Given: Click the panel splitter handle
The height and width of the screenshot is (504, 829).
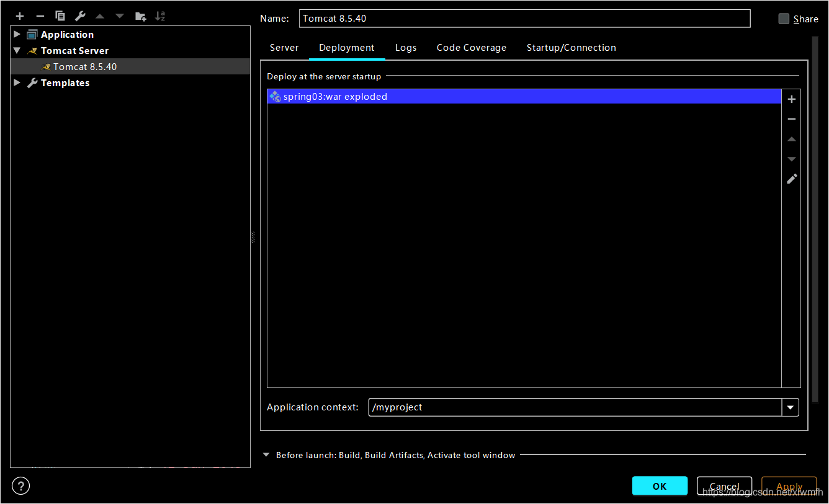Looking at the screenshot, I should (253, 237).
